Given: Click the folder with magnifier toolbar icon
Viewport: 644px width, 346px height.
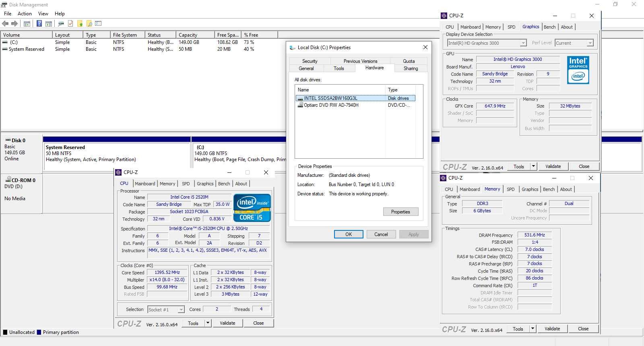Looking at the screenshot, I should pos(89,24).
